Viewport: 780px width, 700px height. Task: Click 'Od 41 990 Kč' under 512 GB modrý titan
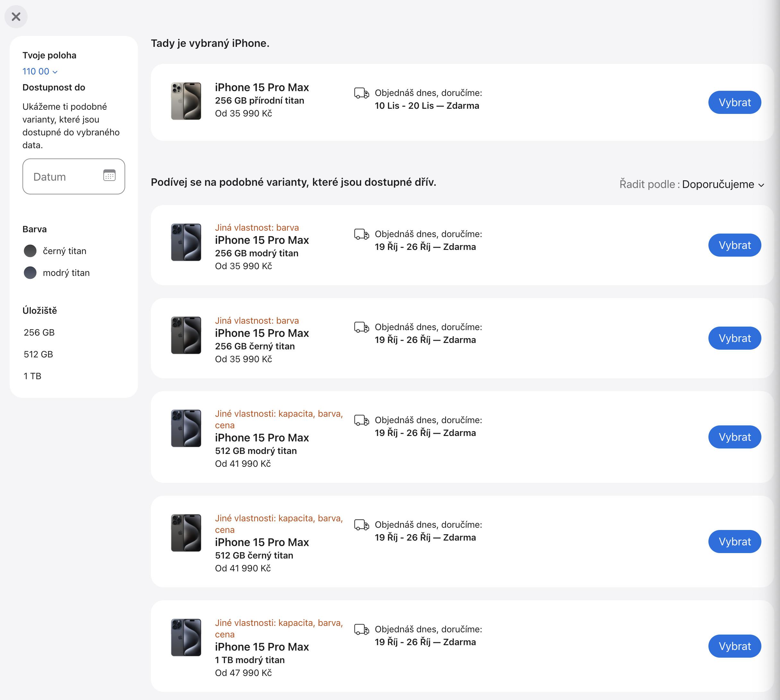click(x=243, y=464)
